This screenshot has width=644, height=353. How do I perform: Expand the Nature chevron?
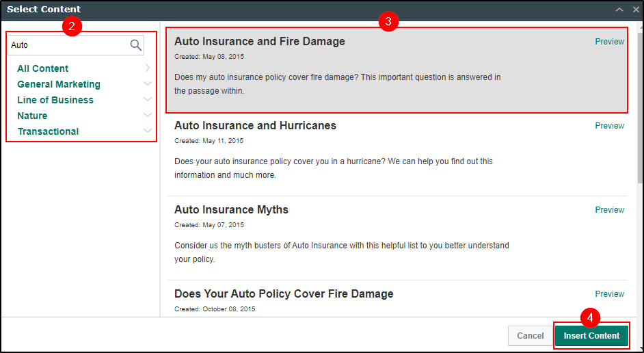click(148, 115)
